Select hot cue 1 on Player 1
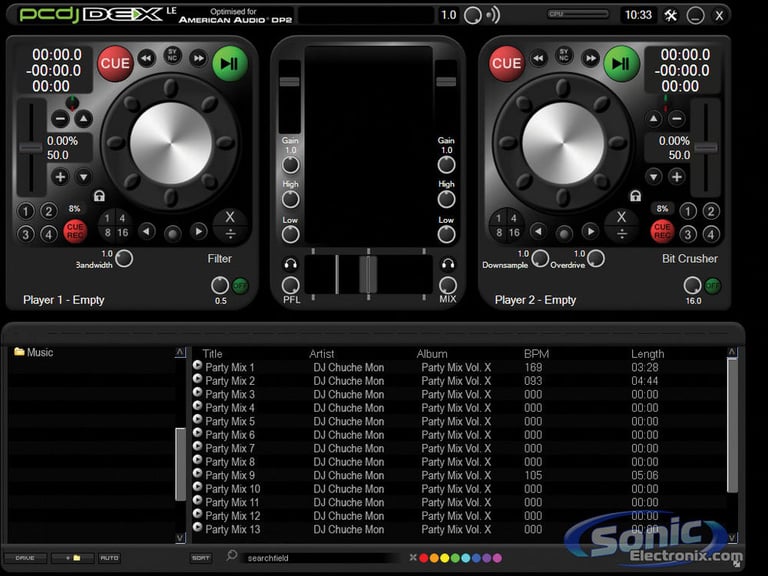Screen dimensions: 768x576 (x=25, y=212)
